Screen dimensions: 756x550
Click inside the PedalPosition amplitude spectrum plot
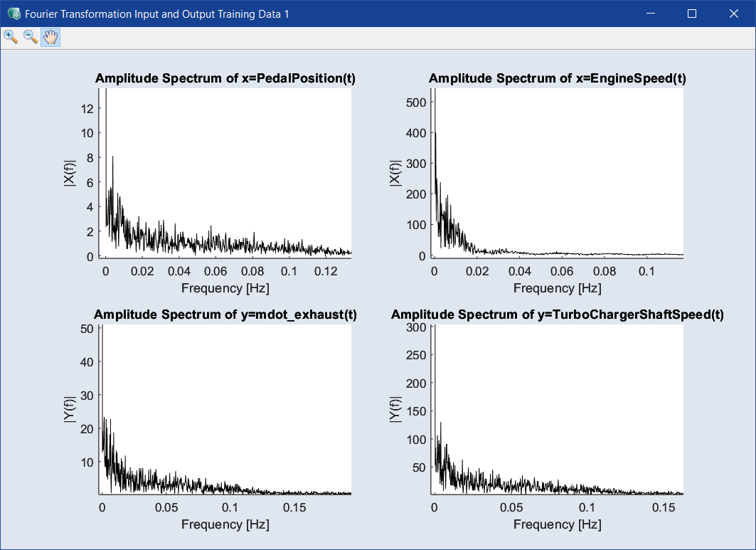coord(228,171)
